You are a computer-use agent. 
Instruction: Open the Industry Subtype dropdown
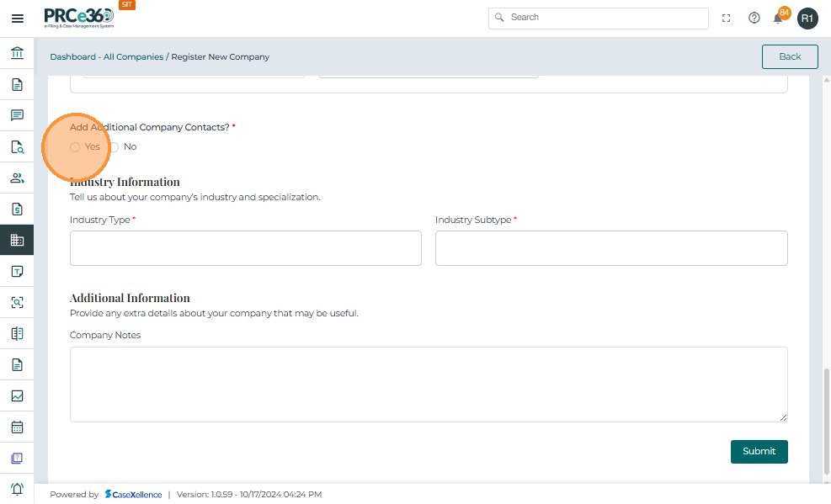pos(611,248)
